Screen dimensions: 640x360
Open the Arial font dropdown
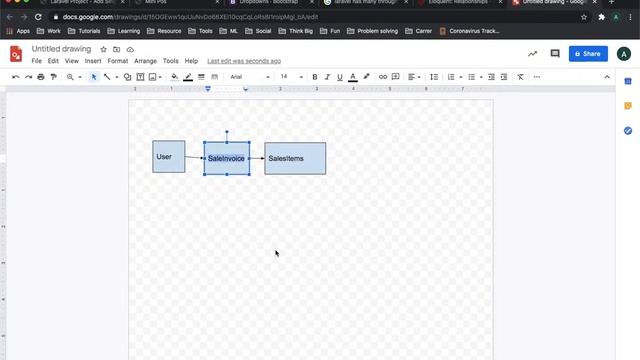coord(250,77)
